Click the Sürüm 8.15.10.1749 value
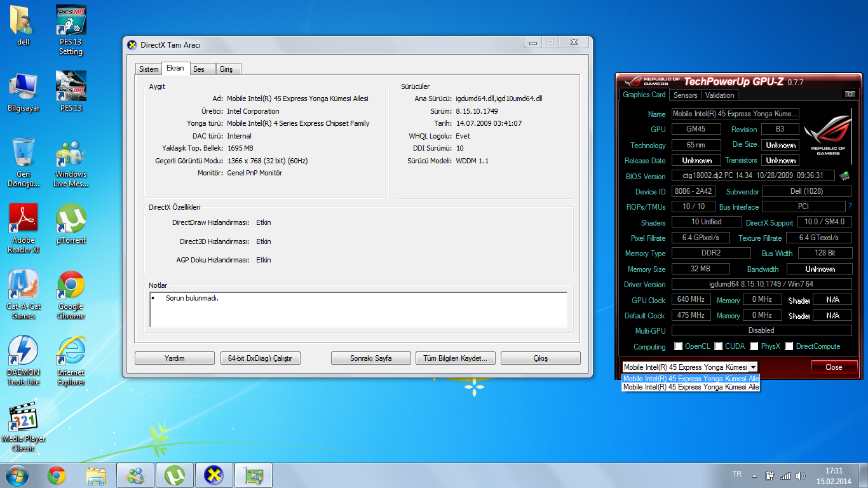868x488 pixels. point(477,111)
